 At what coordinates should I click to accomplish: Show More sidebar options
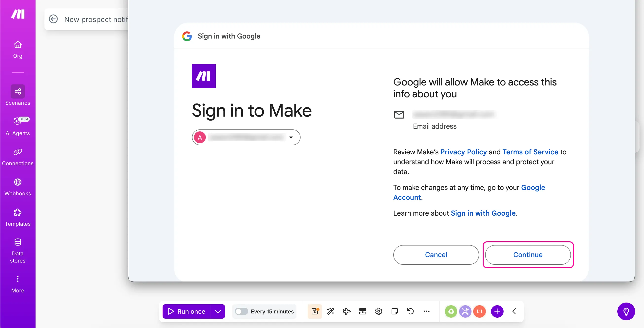tap(18, 284)
